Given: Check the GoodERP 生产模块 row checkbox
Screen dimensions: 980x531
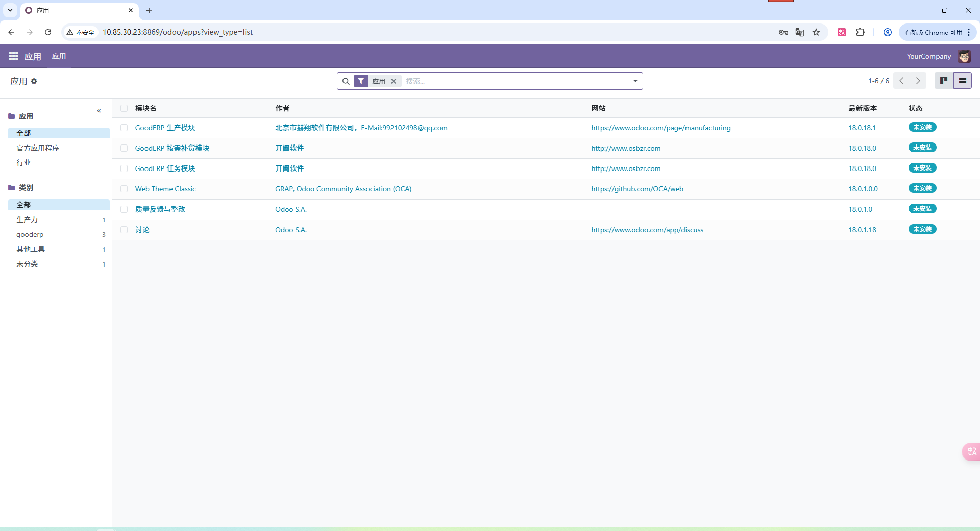Looking at the screenshot, I should 124,128.
